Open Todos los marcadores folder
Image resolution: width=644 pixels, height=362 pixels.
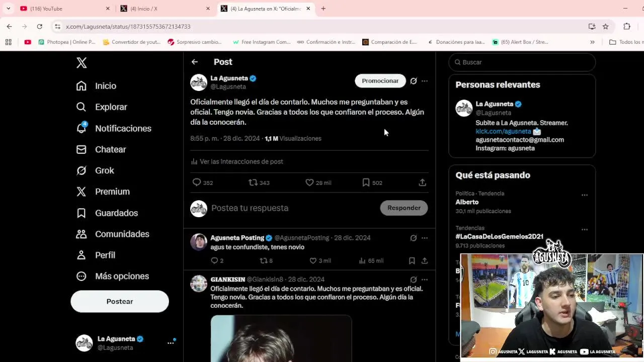[x=626, y=42]
